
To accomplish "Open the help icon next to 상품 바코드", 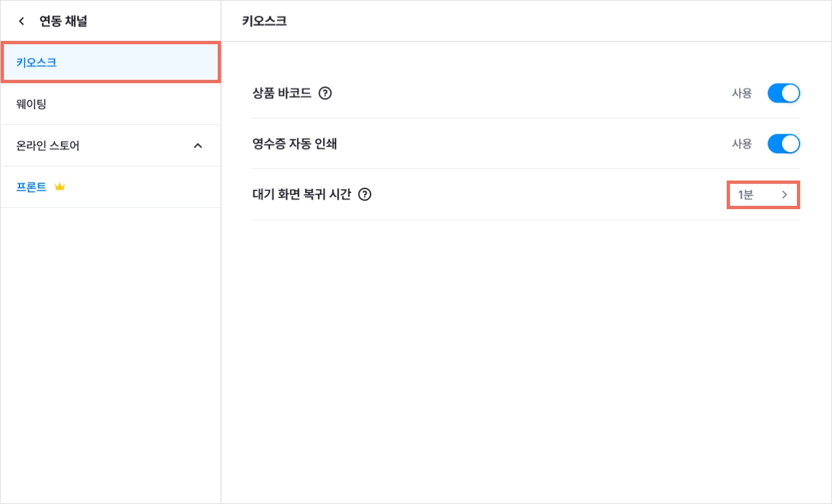I will tap(326, 94).
